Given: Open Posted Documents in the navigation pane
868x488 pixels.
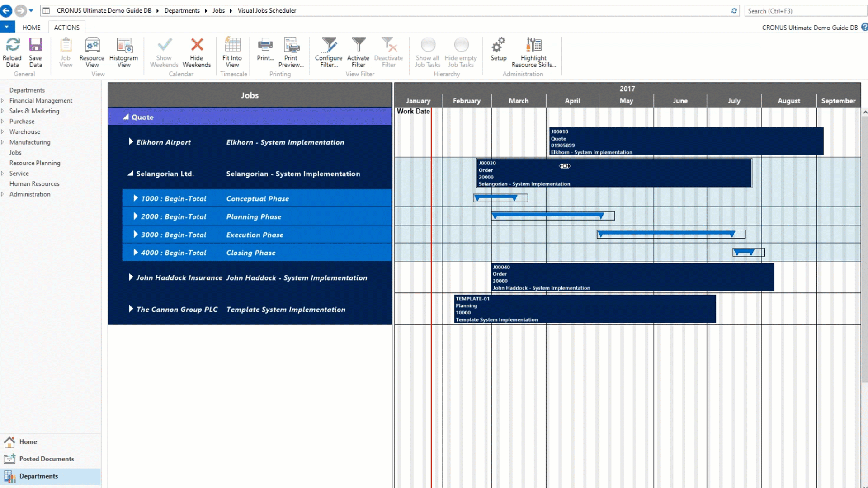Looking at the screenshot, I should [x=50, y=459].
